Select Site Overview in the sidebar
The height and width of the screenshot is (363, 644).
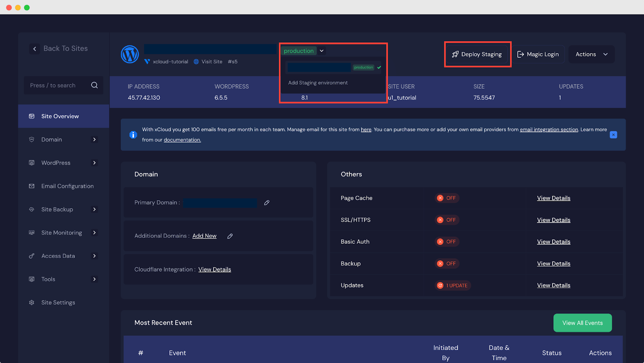point(60,116)
